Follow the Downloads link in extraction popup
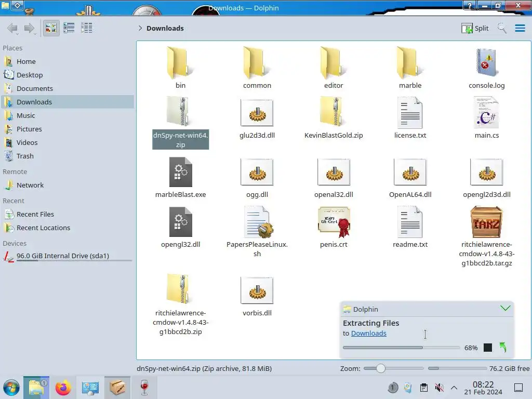This screenshot has height=399, width=532. 368,333
